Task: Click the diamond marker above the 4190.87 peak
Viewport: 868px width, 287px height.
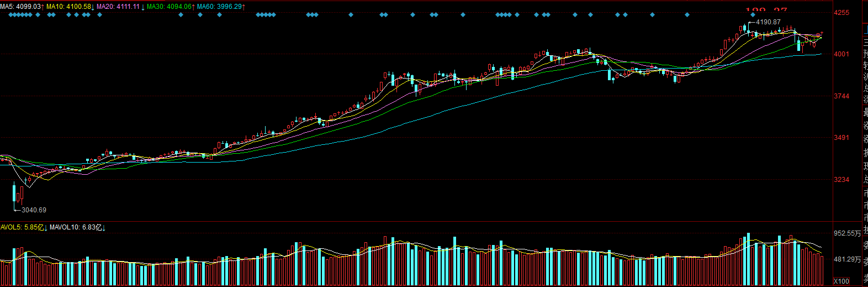Action: coord(753,15)
